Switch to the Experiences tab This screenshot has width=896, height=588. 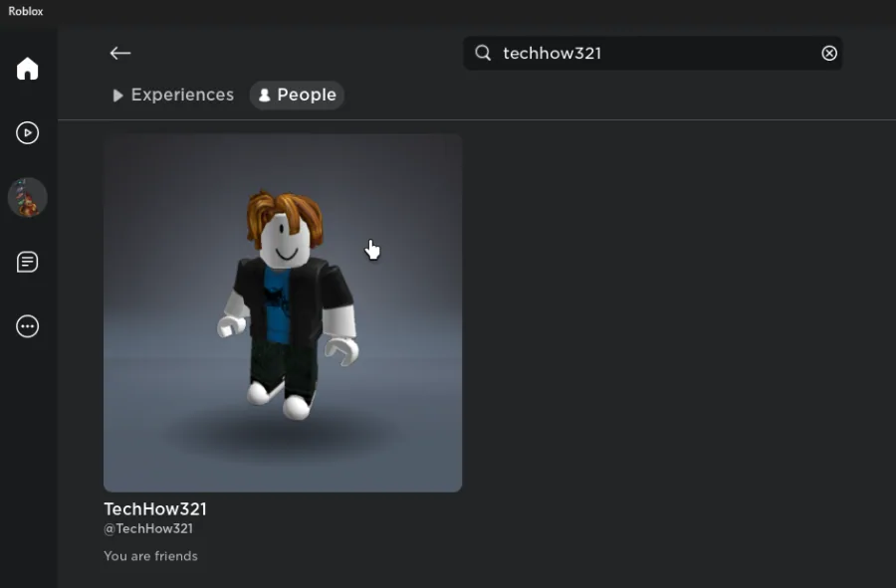pos(173,95)
